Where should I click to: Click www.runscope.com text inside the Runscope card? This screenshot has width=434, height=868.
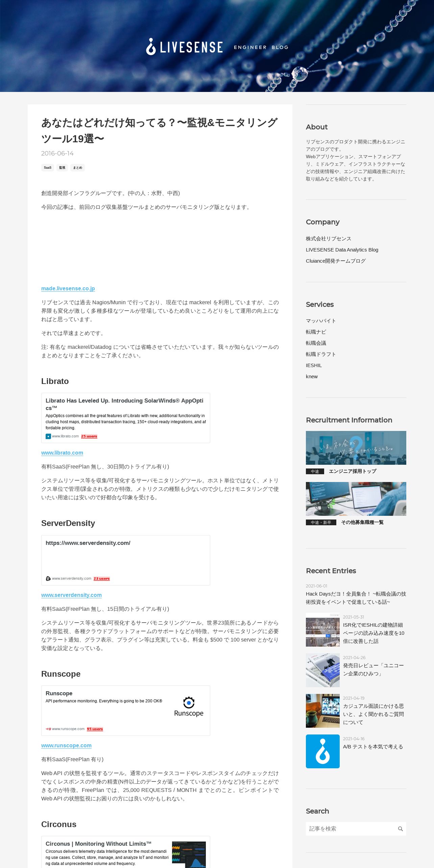pyautogui.click(x=68, y=729)
